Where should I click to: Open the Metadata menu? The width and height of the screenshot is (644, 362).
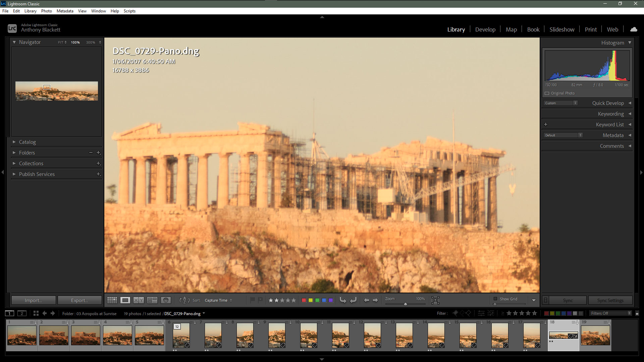(x=65, y=11)
